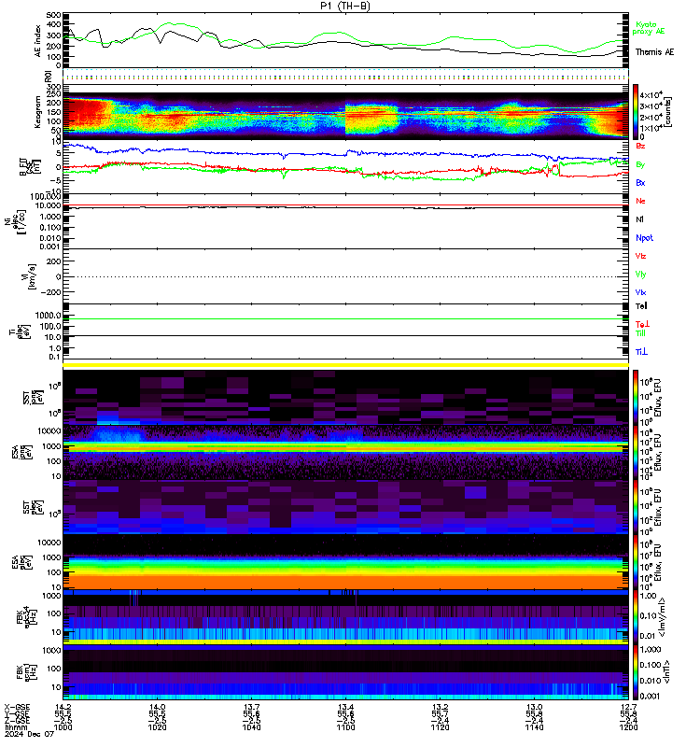Viewport: 700px width, 747px height.
Task: Click the ESA ions panel axis label
Action: click(x=21, y=452)
